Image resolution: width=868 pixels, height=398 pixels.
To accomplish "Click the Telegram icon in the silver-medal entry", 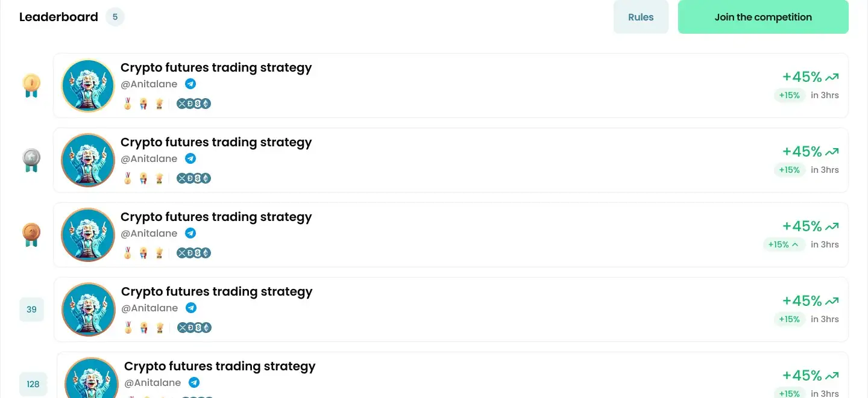I will tap(190, 159).
